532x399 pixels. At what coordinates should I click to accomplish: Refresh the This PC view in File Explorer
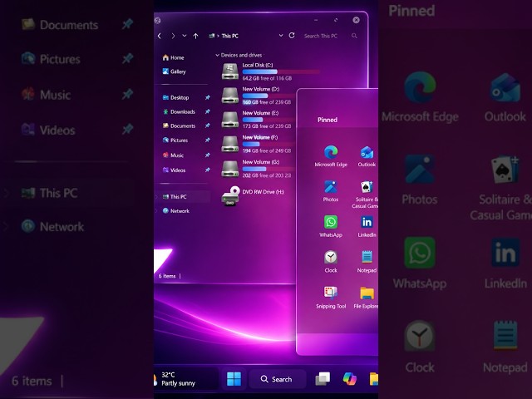click(292, 36)
